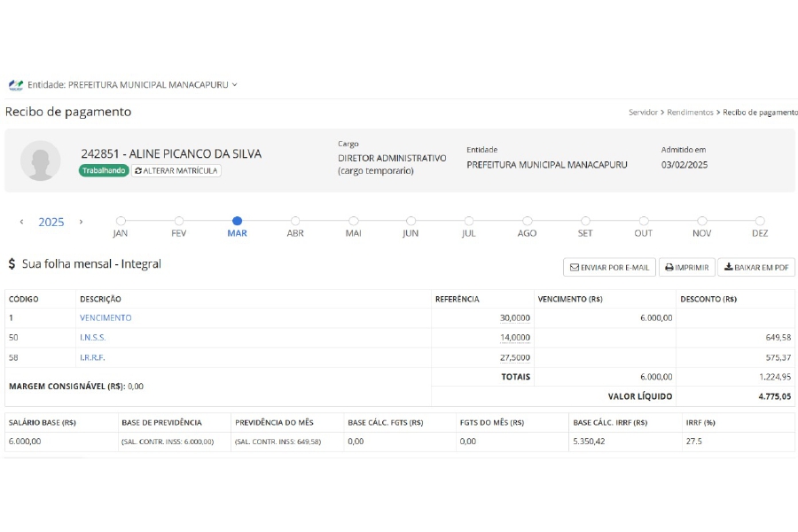The width and height of the screenshot is (798, 532).
Task: Click the entity logo icon
Action: point(15,85)
